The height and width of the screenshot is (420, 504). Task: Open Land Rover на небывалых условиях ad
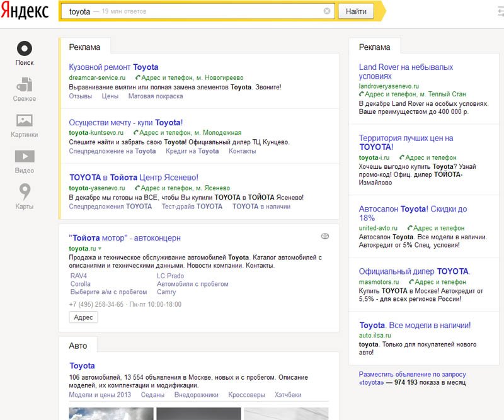(x=406, y=72)
